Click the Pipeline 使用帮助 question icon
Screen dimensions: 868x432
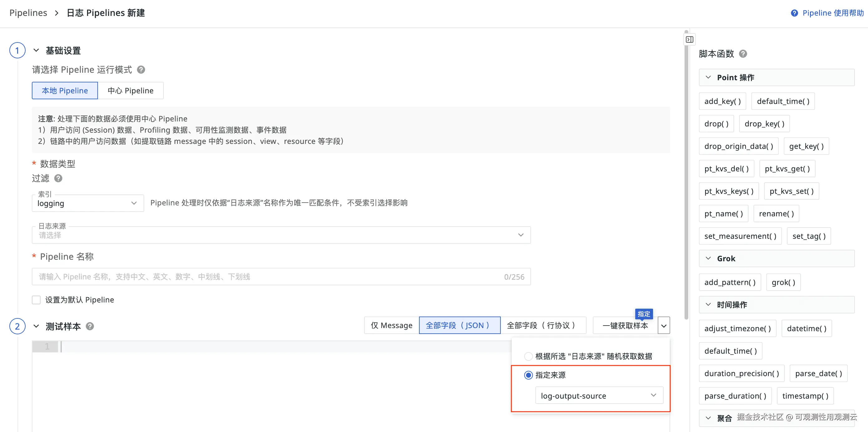coord(794,13)
